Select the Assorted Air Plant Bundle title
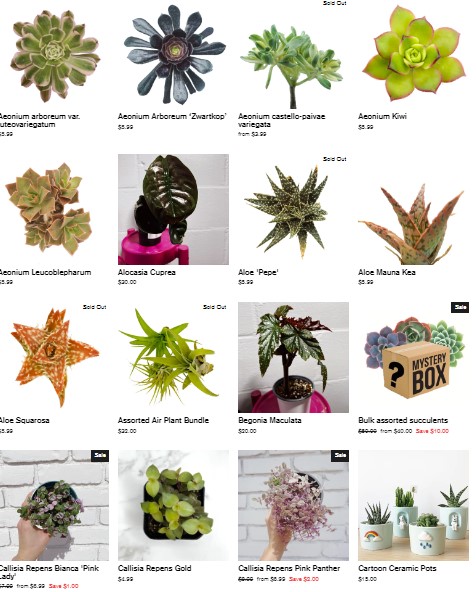Viewport: 476px width, 592px height. 163,420
